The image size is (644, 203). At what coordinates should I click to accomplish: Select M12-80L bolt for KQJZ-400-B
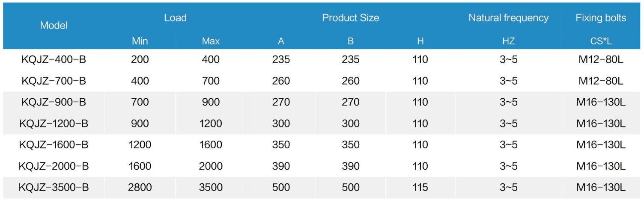click(x=601, y=60)
